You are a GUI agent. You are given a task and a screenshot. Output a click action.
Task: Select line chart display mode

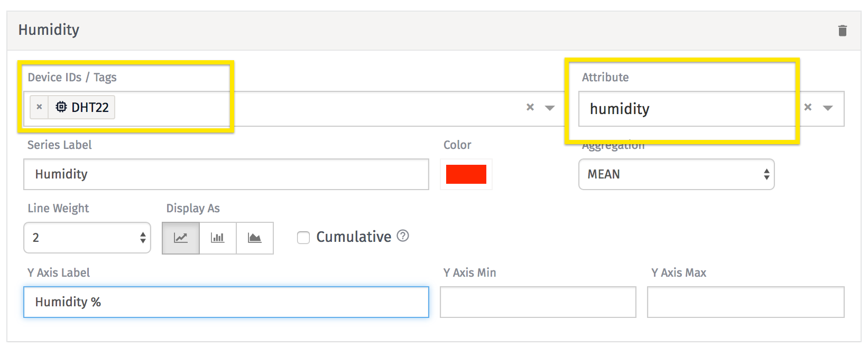point(181,238)
